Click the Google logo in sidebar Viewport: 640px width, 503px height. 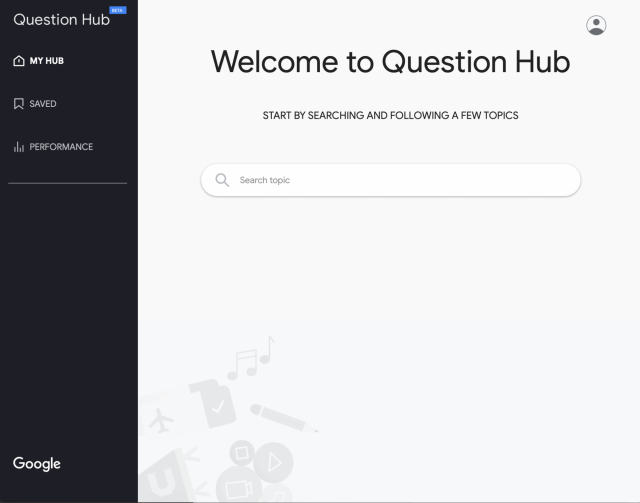tap(37, 463)
